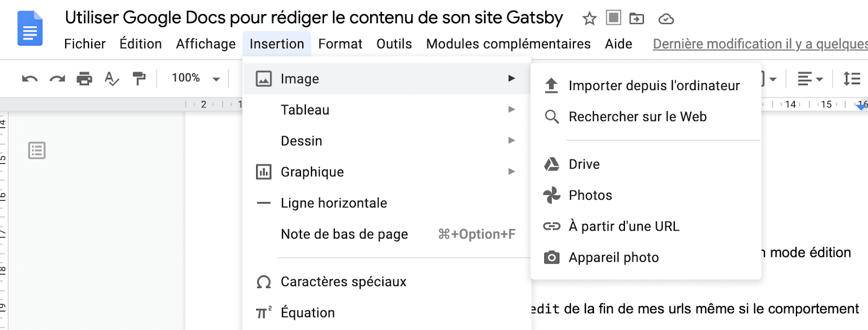Select À partir d'une URL option
Image resolution: width=868 pixels, height=330 pixels.
624,226
